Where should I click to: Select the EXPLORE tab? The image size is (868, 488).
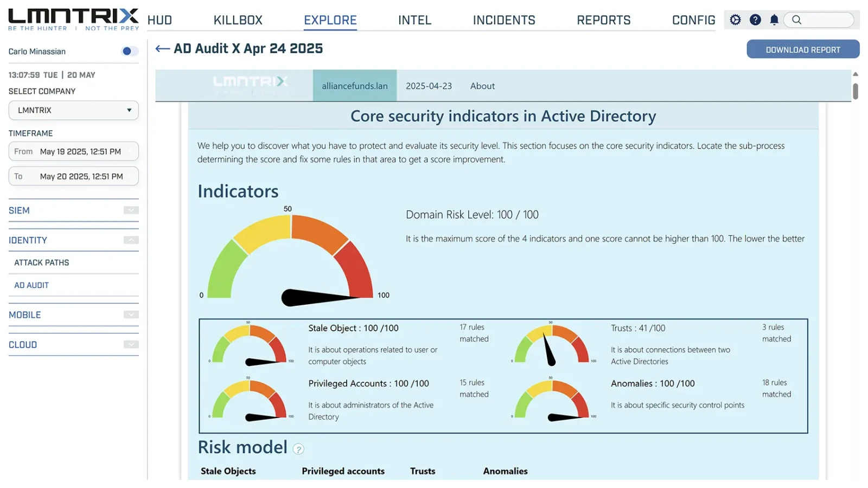330,20
